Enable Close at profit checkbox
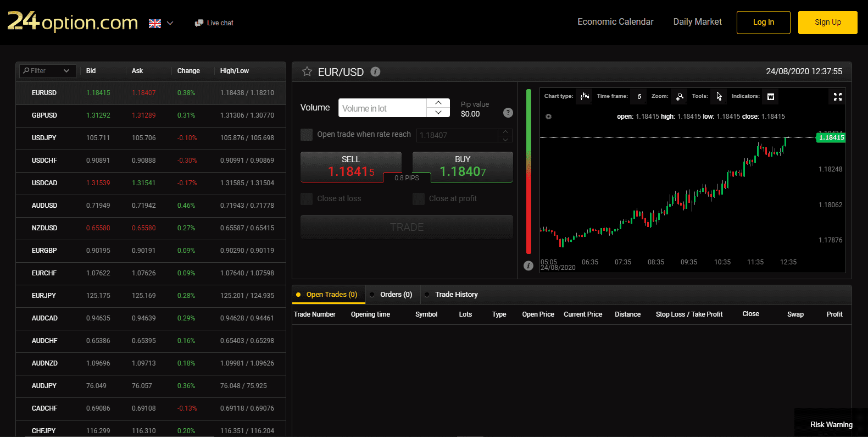 (x=419, y=199)
